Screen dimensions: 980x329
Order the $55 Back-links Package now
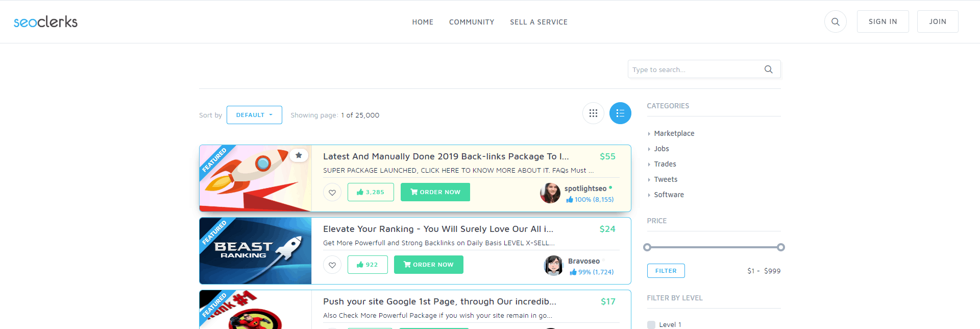pos(435,192)
